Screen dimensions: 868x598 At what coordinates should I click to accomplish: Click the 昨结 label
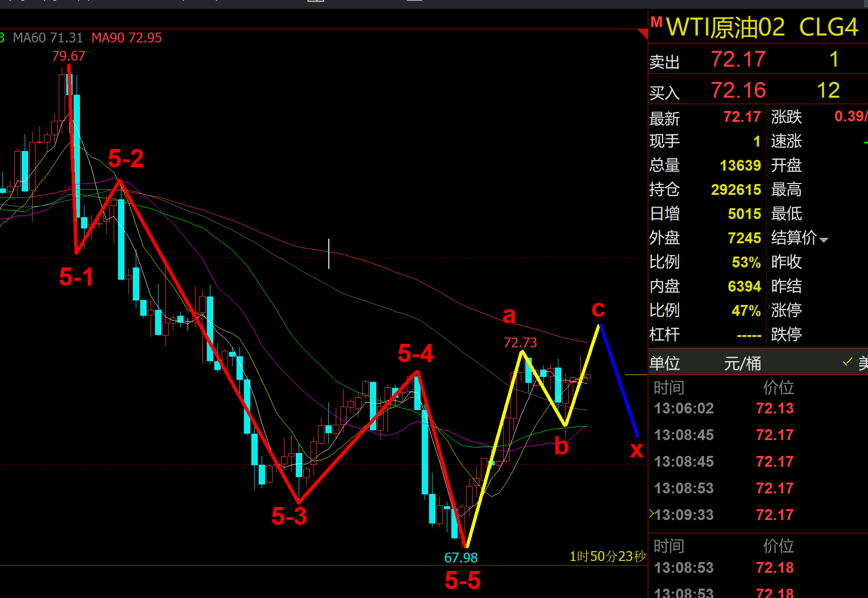[x=787, y=286]
